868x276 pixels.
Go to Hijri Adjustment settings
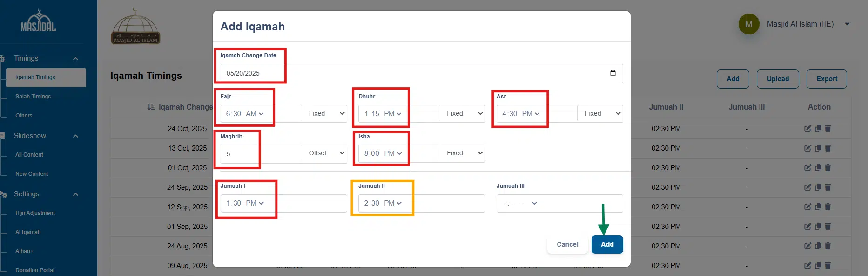pos(35,213)
